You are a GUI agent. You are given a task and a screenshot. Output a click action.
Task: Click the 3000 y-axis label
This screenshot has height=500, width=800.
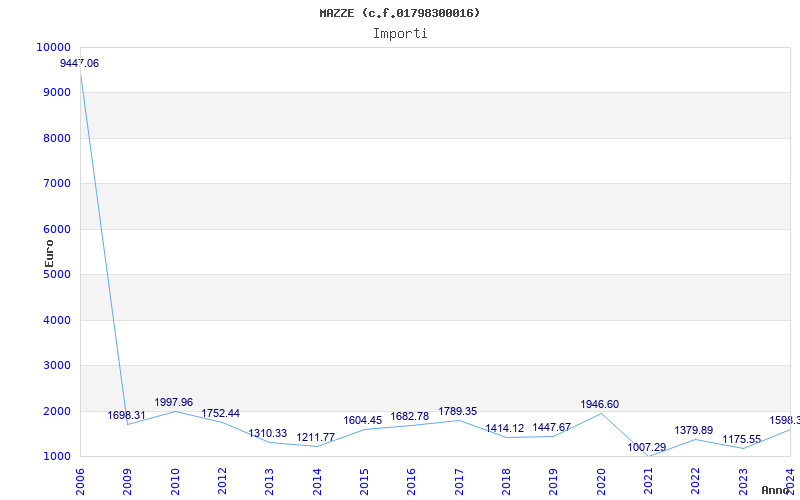coord(56,365)
